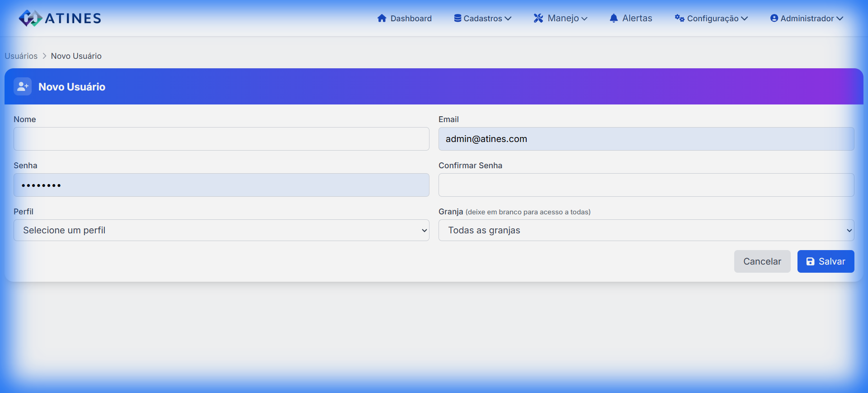Image resolution: width=868 pixels, height=393 pixels.
Task: Navigate to Usuários breadcrumb link
Action: pos(21,56)
